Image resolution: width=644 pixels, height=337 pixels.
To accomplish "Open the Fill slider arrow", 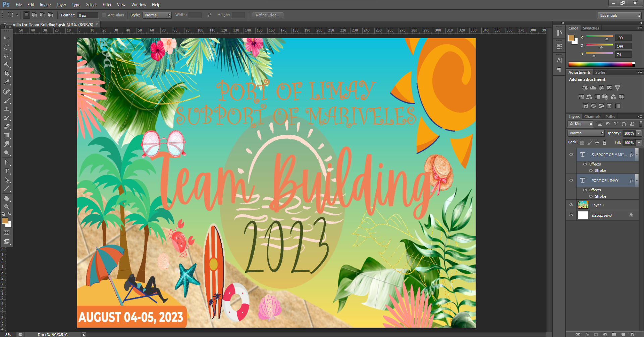I will 639,143.
